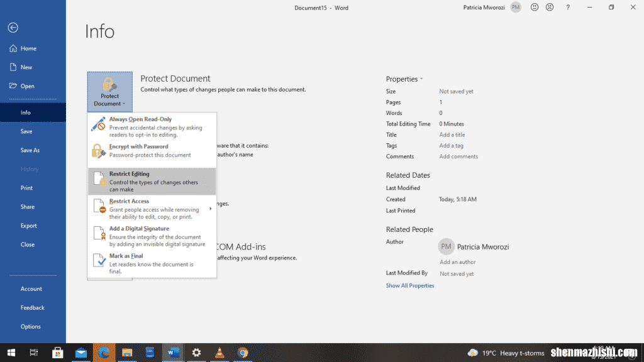Click Add a title field
The height and width of the screenshot is (362, 644).
click(452, 134)
